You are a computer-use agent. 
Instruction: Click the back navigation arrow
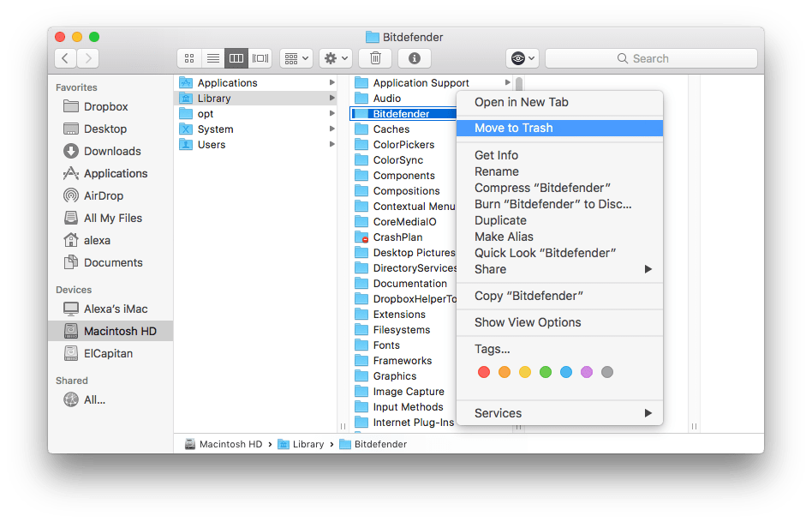point(65,57)
